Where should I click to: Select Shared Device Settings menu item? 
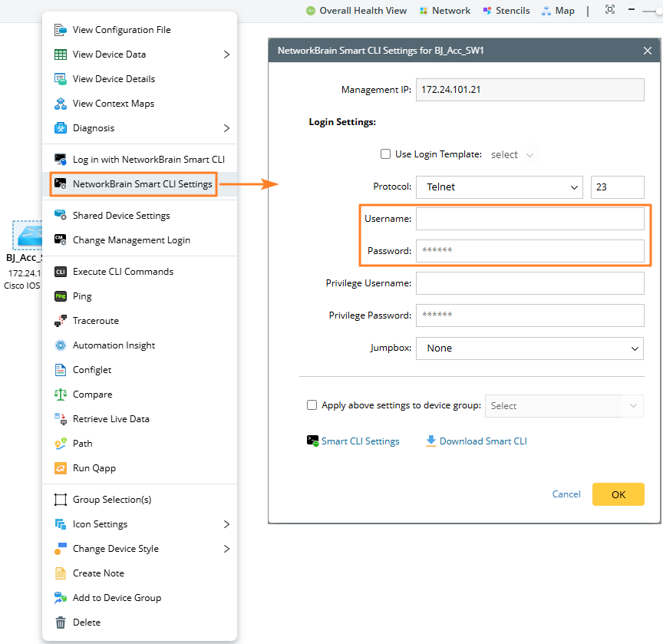[121, 216]
